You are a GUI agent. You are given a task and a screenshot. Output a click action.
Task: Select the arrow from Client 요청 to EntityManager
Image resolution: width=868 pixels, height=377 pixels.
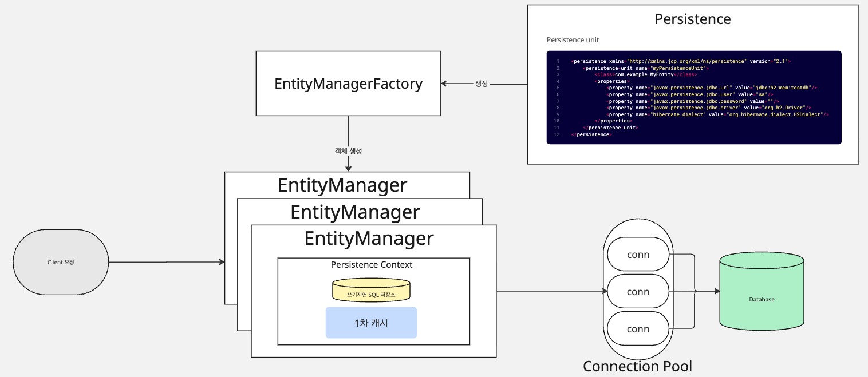[x=166, y=263]
